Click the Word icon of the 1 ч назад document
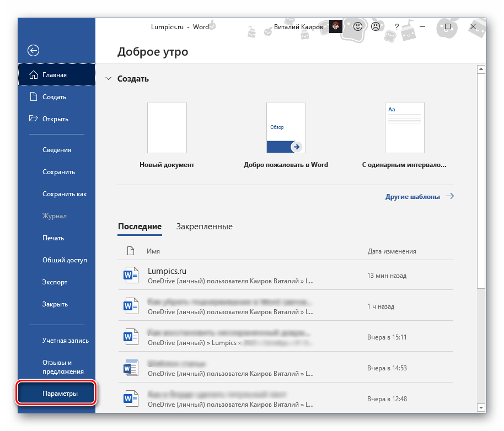Image resolution: width=504 pixels, height=431 pixels. pos(131,306)
